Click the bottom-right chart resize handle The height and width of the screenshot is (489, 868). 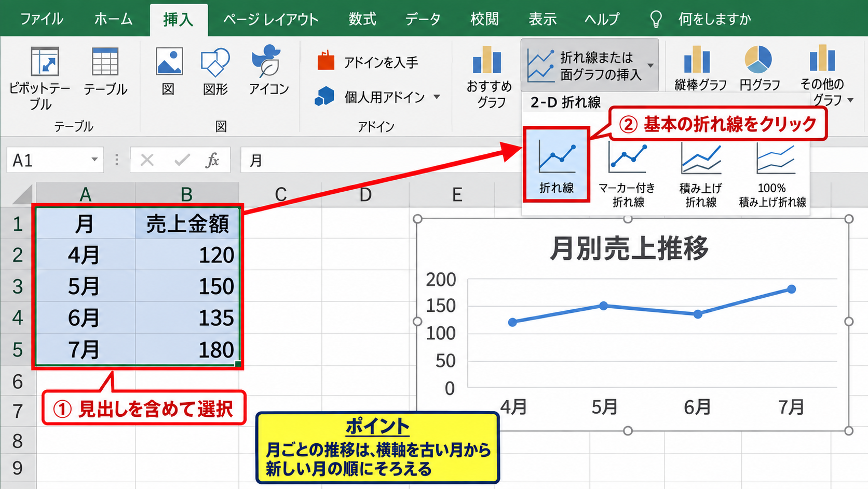[x=849, y=430]
